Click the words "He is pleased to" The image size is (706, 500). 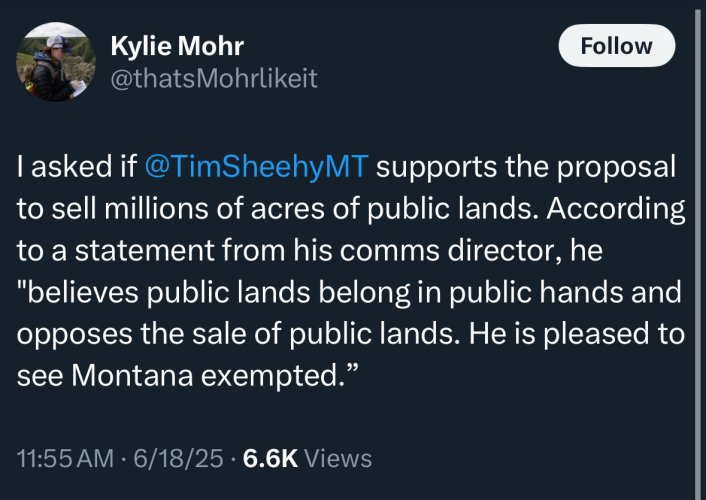coord(584,334)
